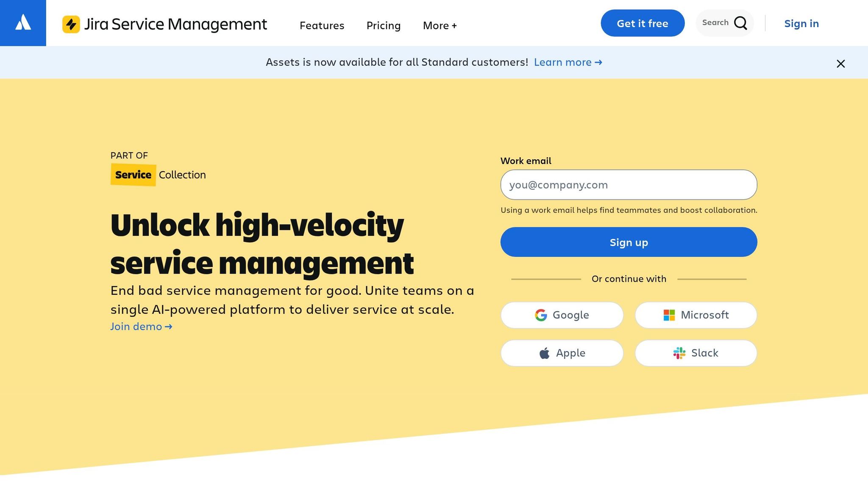This screenshot has height=488, width=868.
Task: Click the 'Or continue with' text
Action: (629, 279)
